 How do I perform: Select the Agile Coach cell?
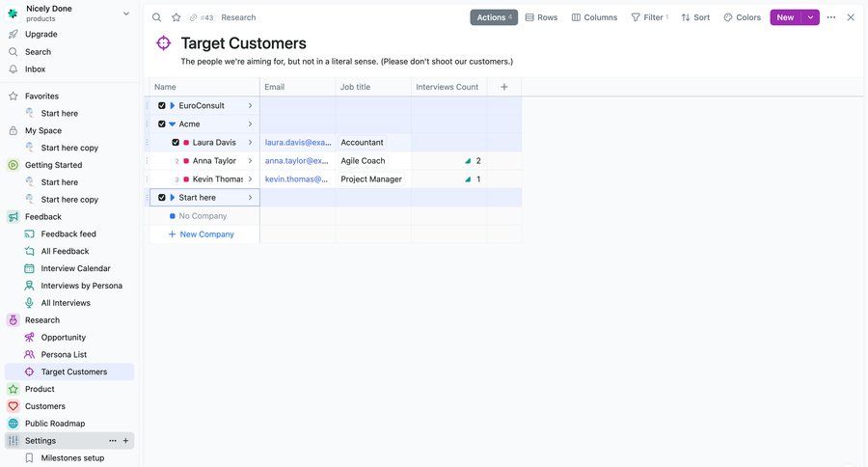click(373, 161)
